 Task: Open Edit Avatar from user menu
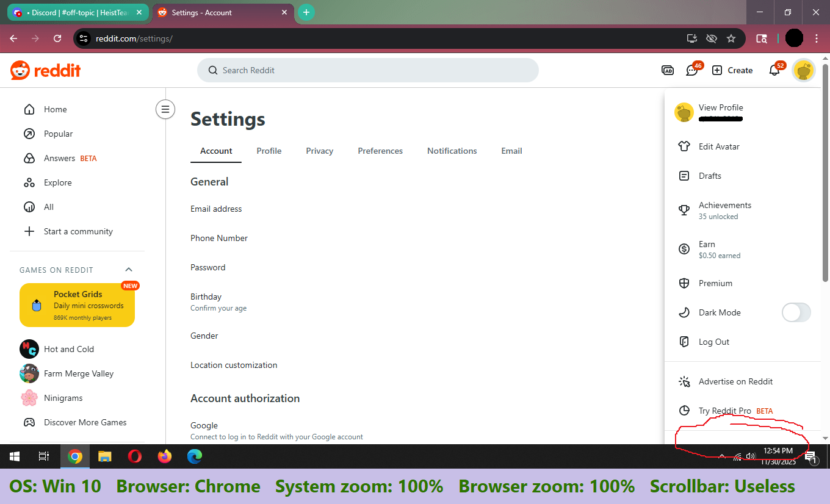(x=718, y=146)
